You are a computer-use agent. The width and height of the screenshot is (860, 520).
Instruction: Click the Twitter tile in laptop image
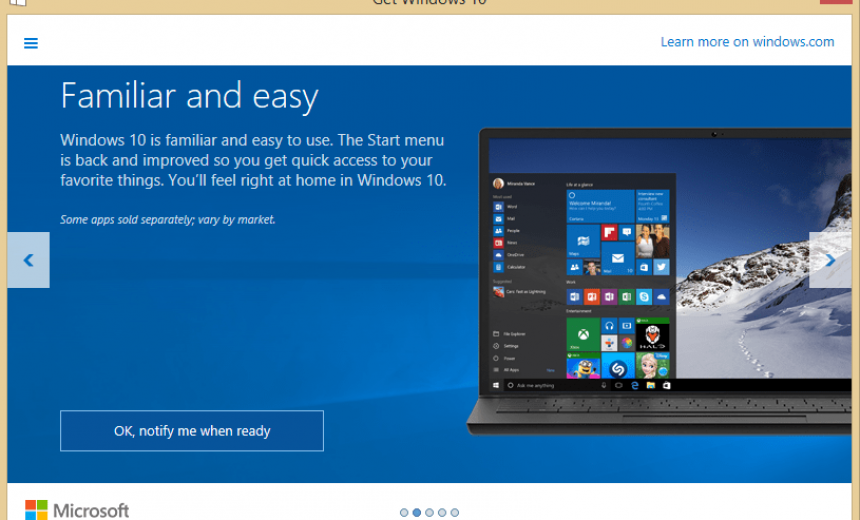coord(661,267)
